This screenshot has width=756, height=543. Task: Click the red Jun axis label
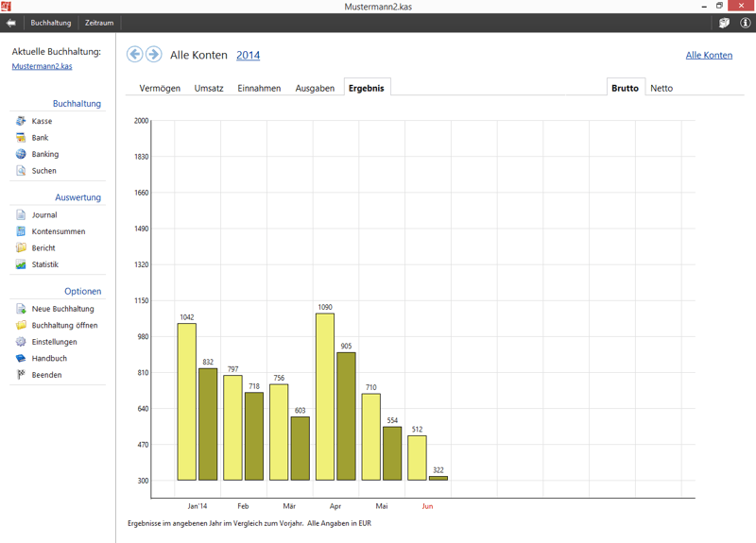tap(428, 506)
